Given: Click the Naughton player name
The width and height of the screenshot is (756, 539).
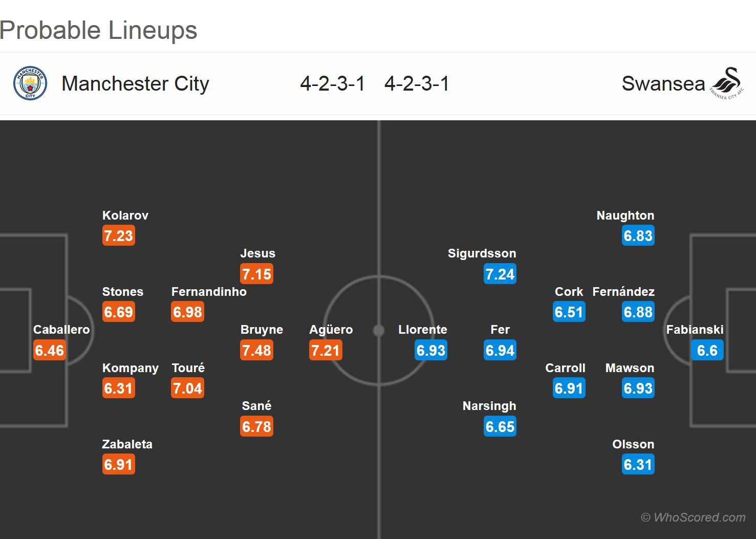Looking at the screenshot, I should pos(625,215).
